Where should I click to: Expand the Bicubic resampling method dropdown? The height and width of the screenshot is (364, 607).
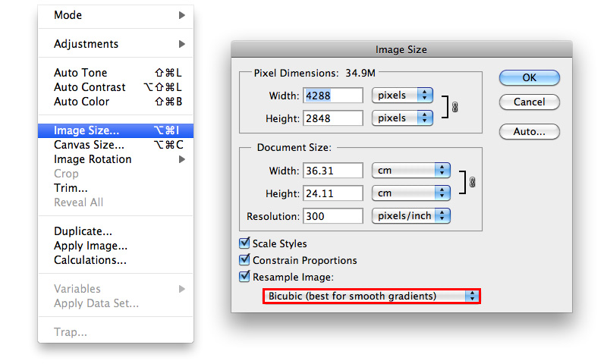click(x=372, y=296)
